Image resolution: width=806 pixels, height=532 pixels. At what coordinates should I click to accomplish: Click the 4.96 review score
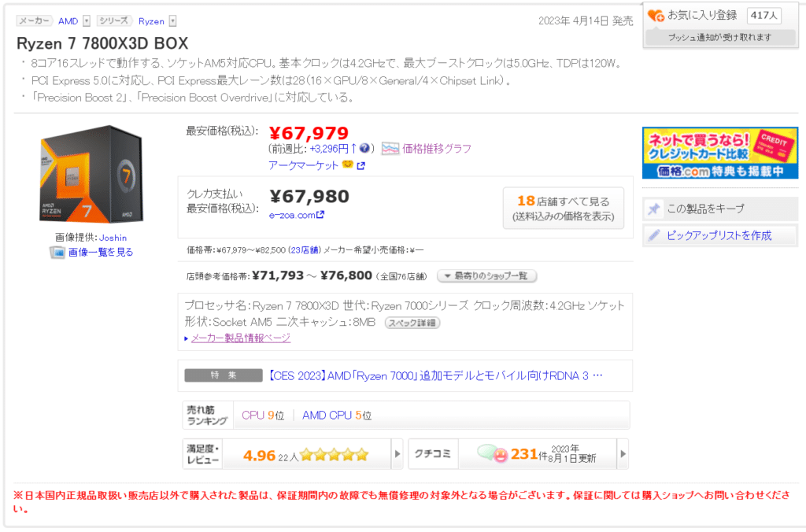pos(259,456)
